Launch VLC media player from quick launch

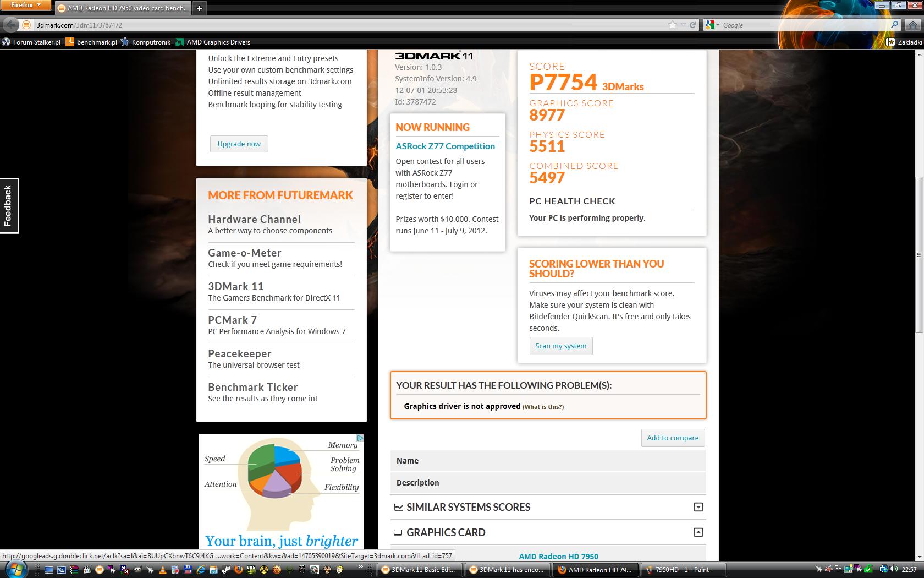click(163, 570)
